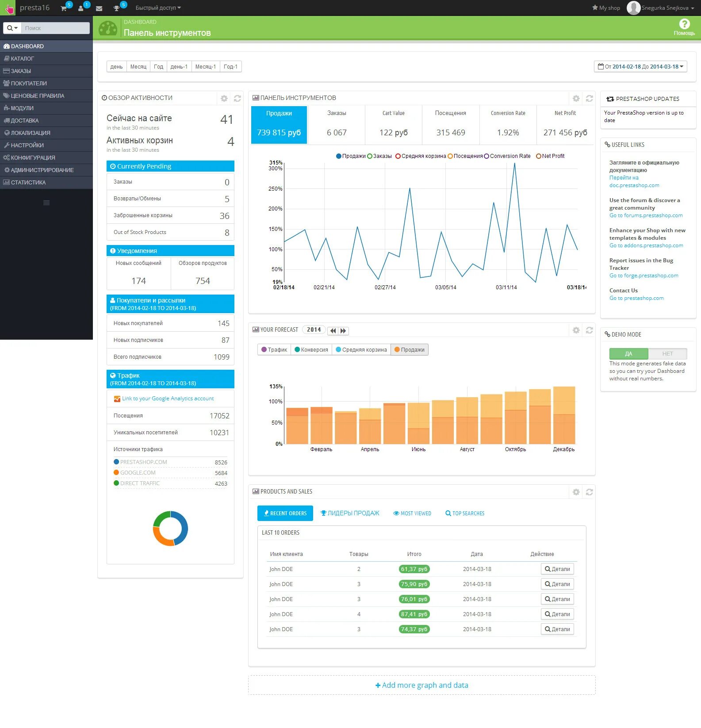
Task: Follow link to forums.prestashop.com
Action: coord(646,215)
